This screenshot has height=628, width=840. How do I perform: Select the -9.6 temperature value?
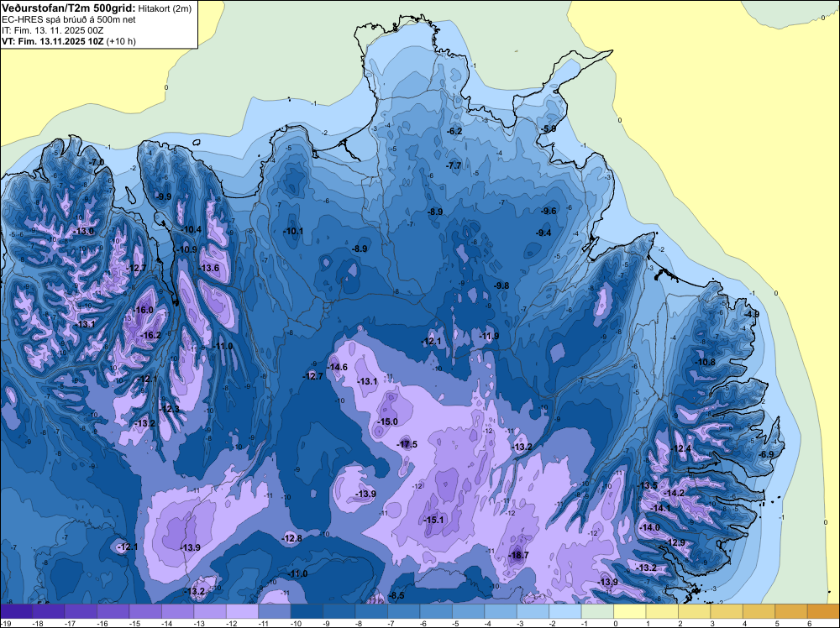coord(549,211)
